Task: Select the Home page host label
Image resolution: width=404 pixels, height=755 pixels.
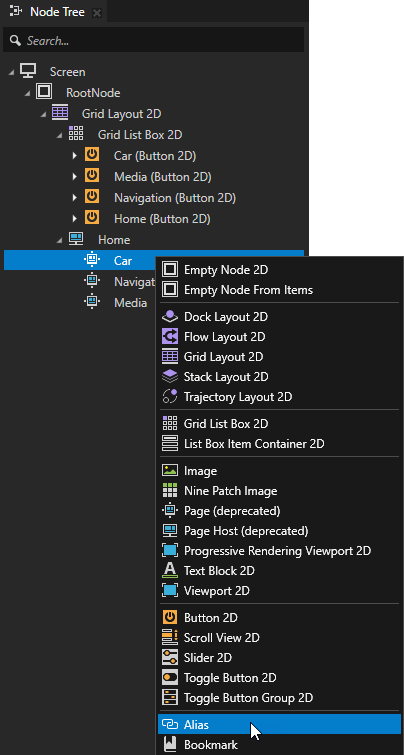Action: tap(114, 239)
